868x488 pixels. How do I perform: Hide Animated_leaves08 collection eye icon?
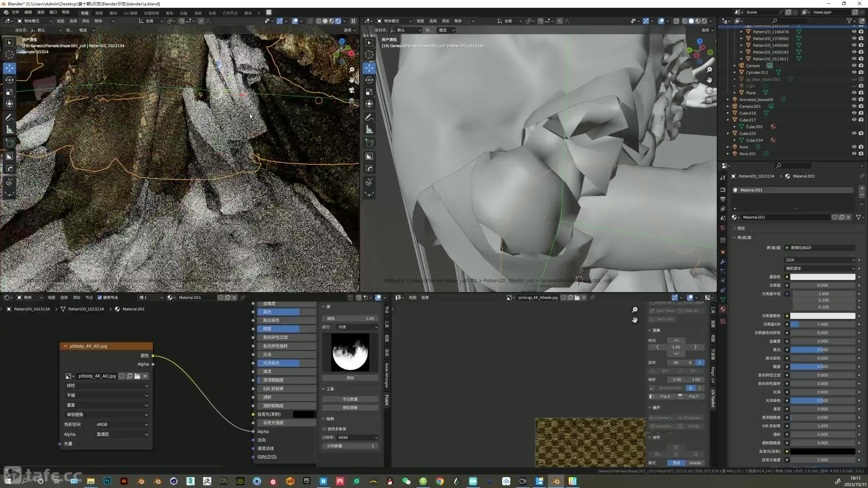tap(854, 100)
